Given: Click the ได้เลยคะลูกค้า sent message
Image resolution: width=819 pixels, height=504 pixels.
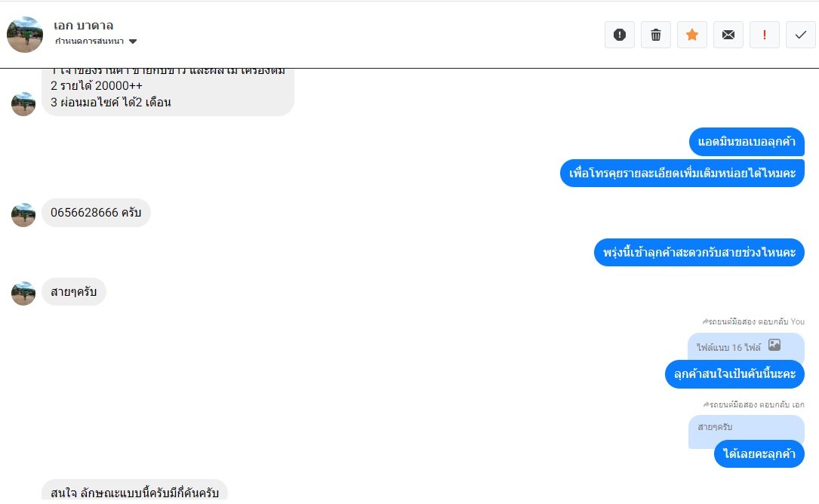Looking at the screenshot, I should [x=759, y=454].
